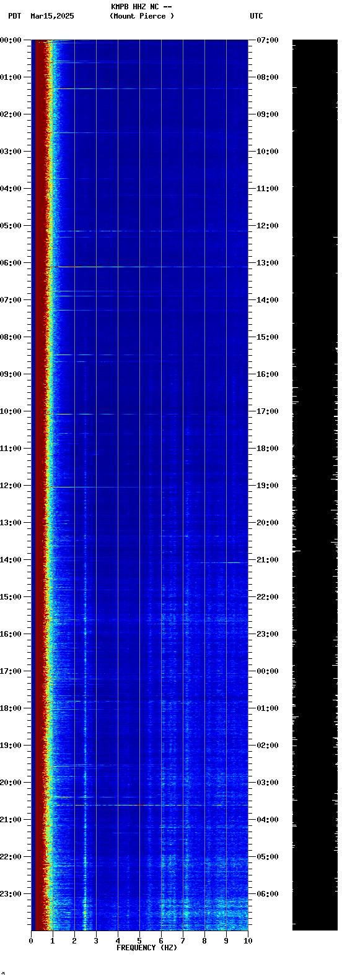Click the 11:00 PDT time label on the left axis
This screenshot has width=342, height=980.
coord(11,449)
